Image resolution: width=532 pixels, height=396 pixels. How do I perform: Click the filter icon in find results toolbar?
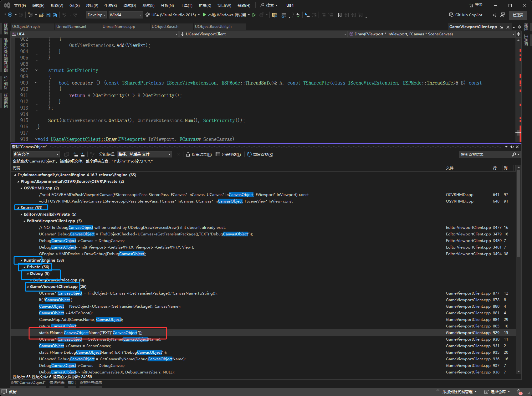(x=92, y=154)
